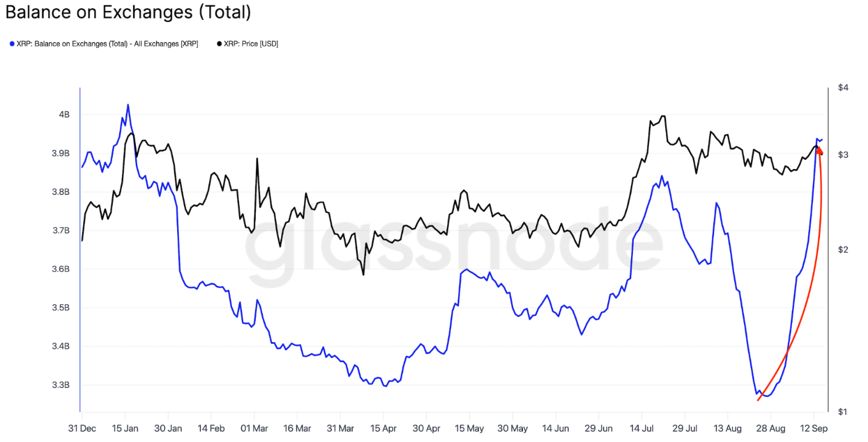The image size is (868, 442).
Task: Click the $1 price axis label
Action: 843,412
